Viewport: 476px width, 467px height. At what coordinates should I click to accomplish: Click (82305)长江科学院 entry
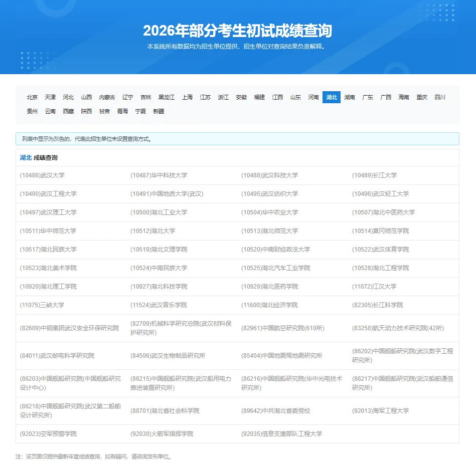tap(377, 305)
